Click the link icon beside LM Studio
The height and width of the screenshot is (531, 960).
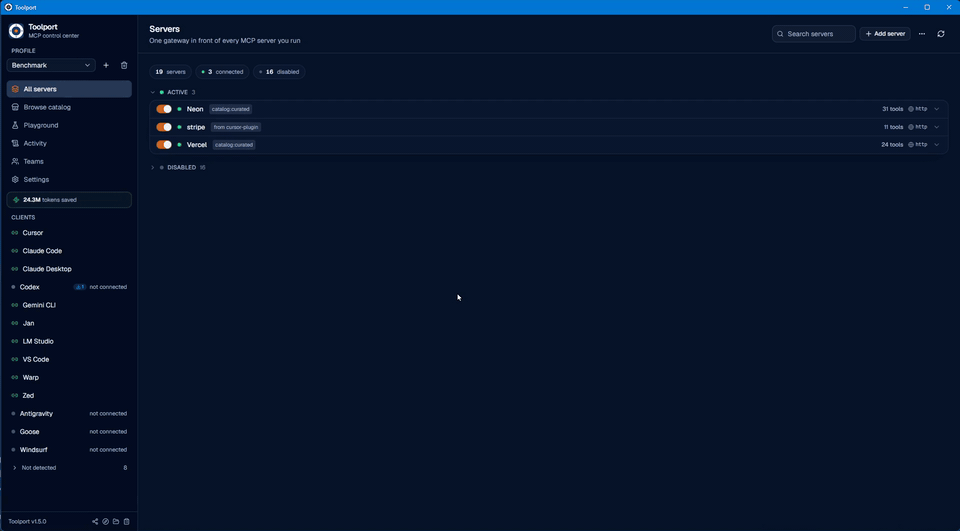tap(15, 341)
